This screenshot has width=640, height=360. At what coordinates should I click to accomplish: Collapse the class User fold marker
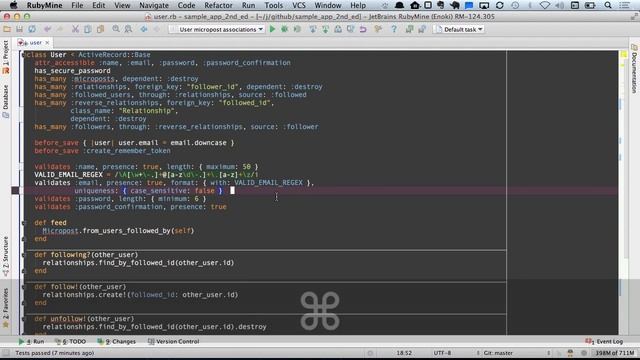23,55
